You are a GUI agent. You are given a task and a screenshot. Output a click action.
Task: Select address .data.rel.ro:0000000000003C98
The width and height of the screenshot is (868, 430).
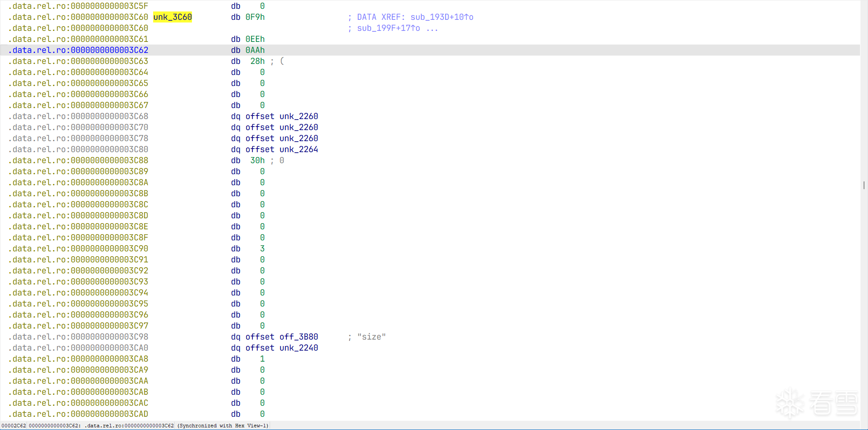(x=79, y=337)
